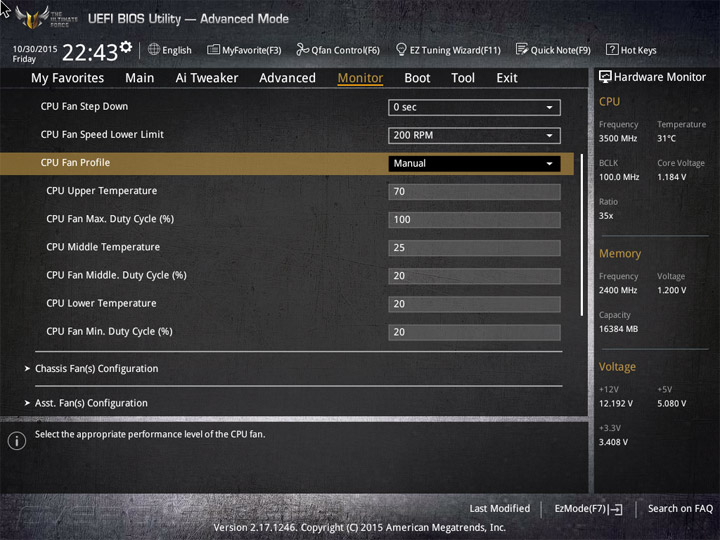Click the 16384 MB capacity value
This screenshot has height=540, width=720.
click(x=618, y=329)
